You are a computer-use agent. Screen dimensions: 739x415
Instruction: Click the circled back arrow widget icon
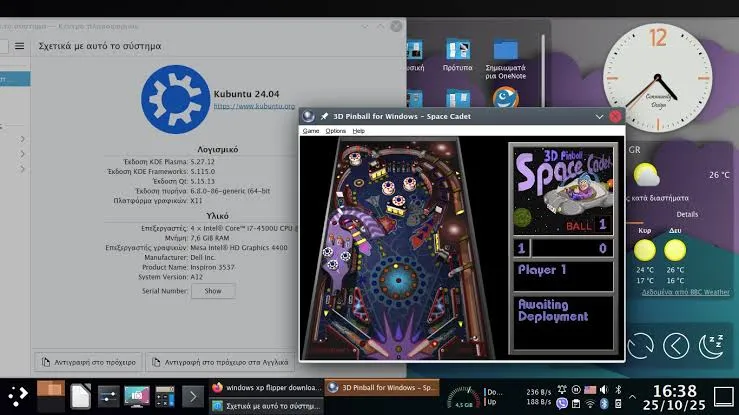click(676, 346)
